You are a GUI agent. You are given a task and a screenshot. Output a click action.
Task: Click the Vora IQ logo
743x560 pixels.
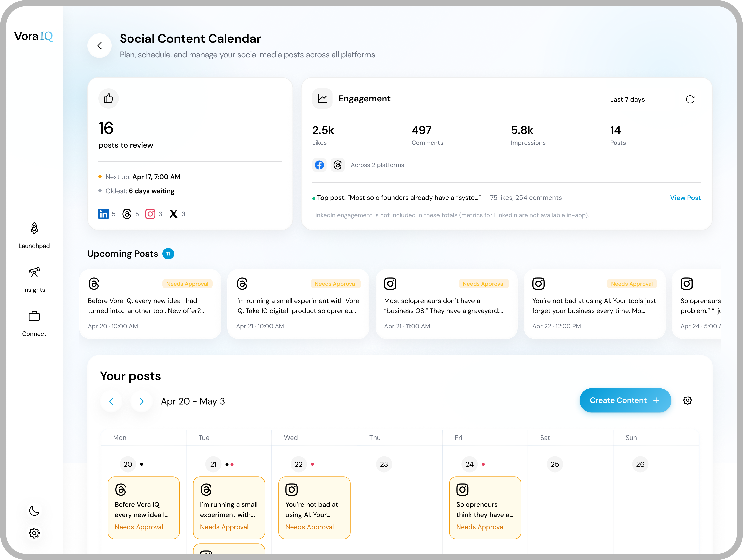coord(33,36)
